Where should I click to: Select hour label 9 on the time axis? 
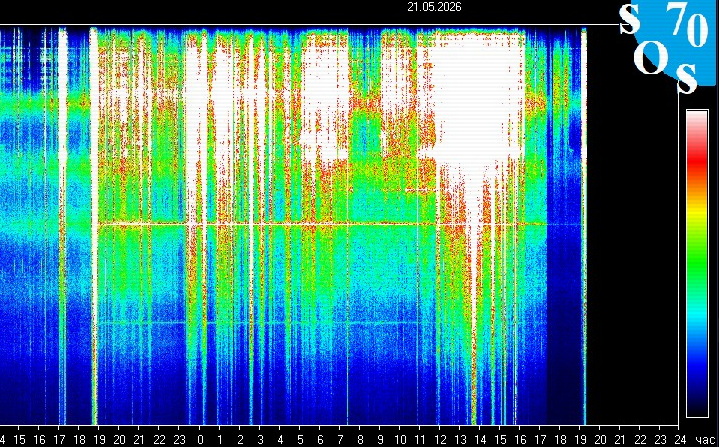tap(380, 439)
